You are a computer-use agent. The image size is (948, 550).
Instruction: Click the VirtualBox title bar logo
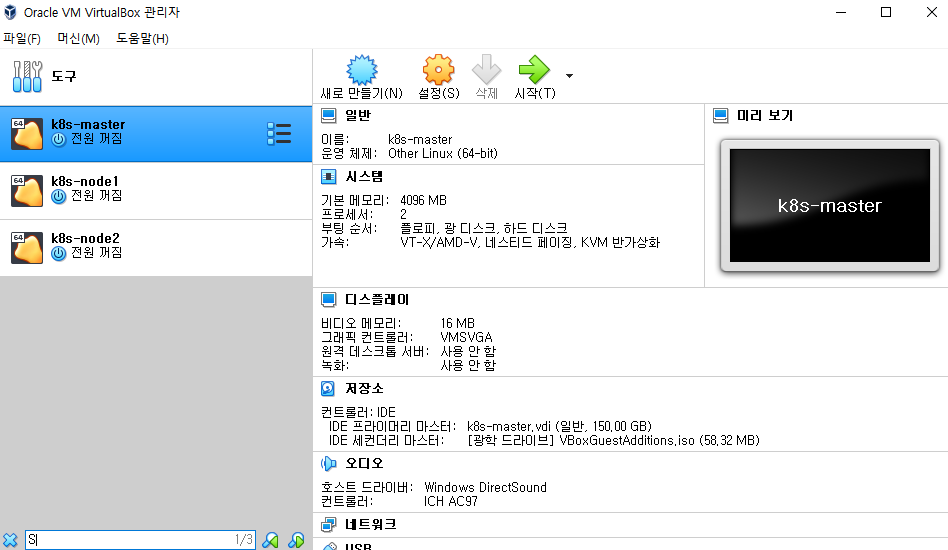10,12
